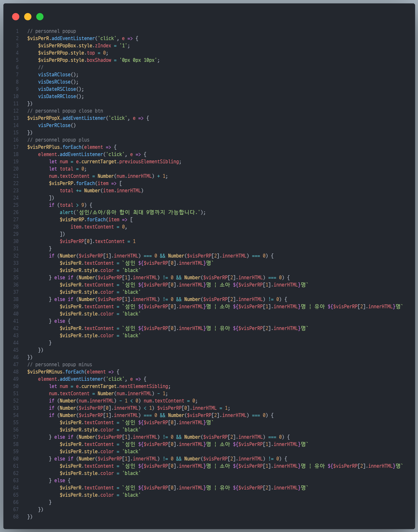Click the '$visPerRP[0].innerHTML = 1;' line
This screenshot has height=532, width=418.
coord(139,408)
